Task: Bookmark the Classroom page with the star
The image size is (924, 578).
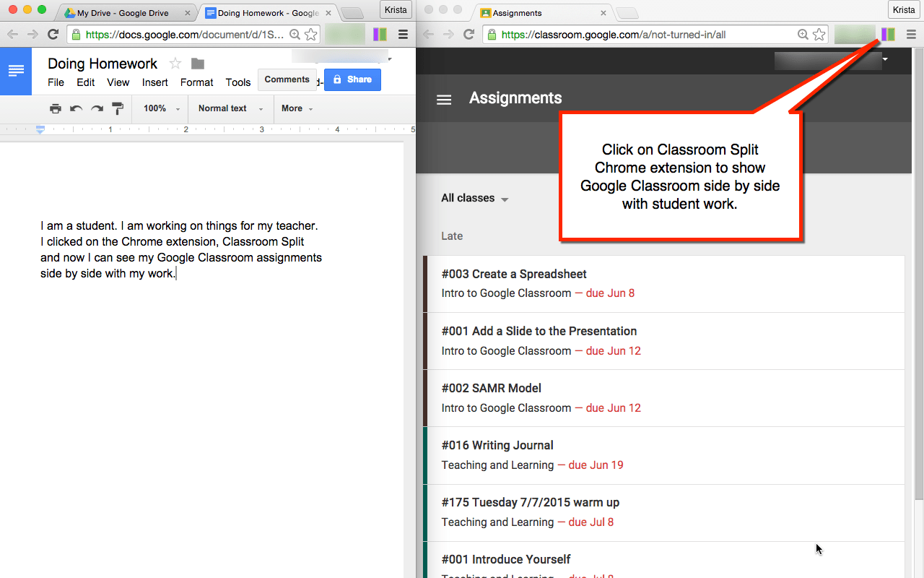Action: [819, 34]
